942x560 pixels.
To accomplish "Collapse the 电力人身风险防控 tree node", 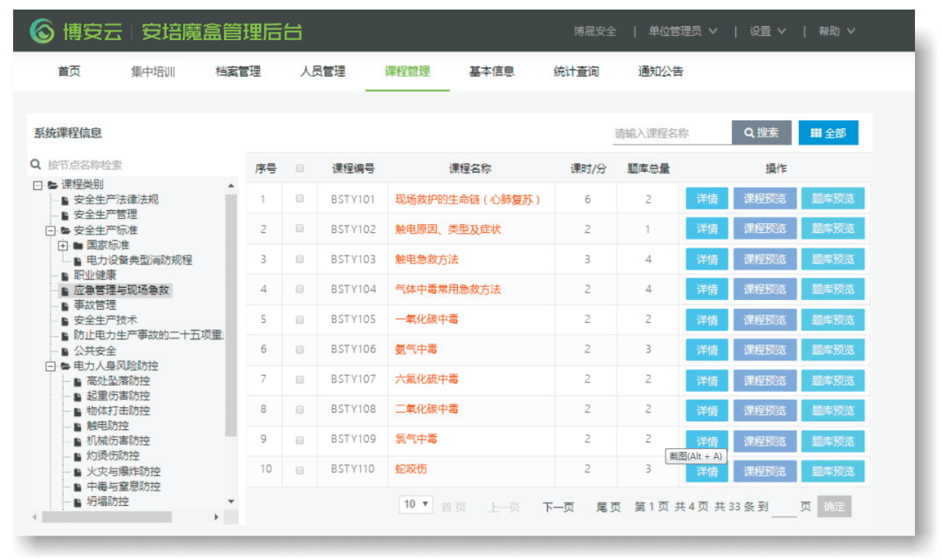I will click(51, 366).
